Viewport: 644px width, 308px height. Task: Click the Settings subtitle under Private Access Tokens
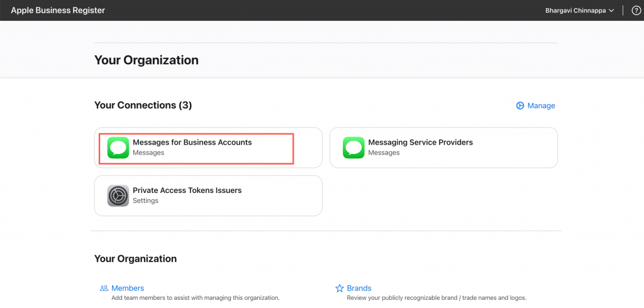145,201
